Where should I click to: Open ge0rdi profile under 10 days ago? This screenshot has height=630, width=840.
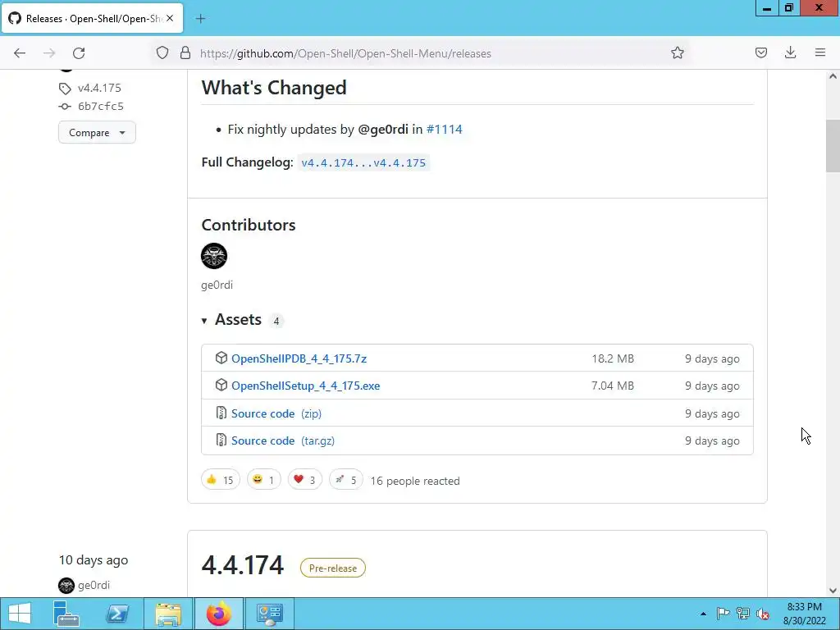(x=94, y=585)
